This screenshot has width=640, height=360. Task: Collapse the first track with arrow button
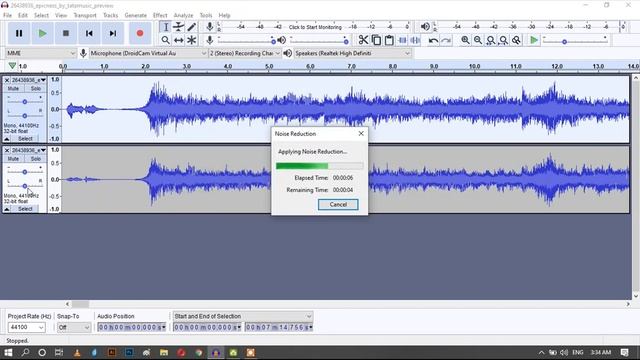coord(7,139)
